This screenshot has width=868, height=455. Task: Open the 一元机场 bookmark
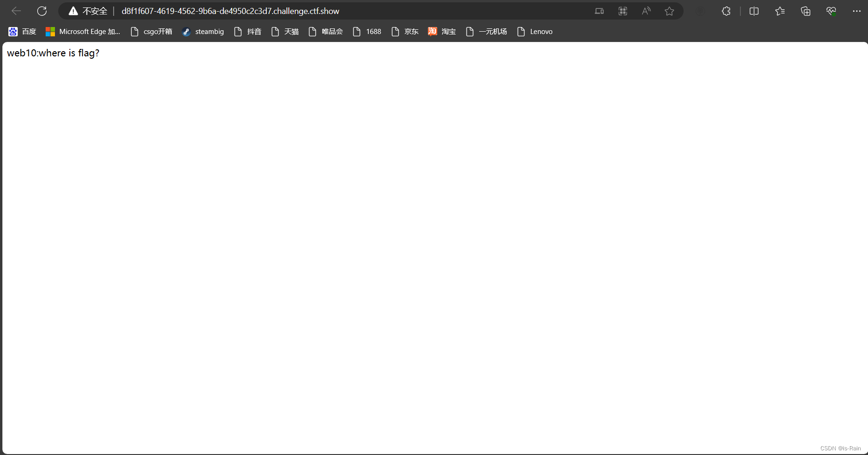pyautogui.click(x=486, y=31)
